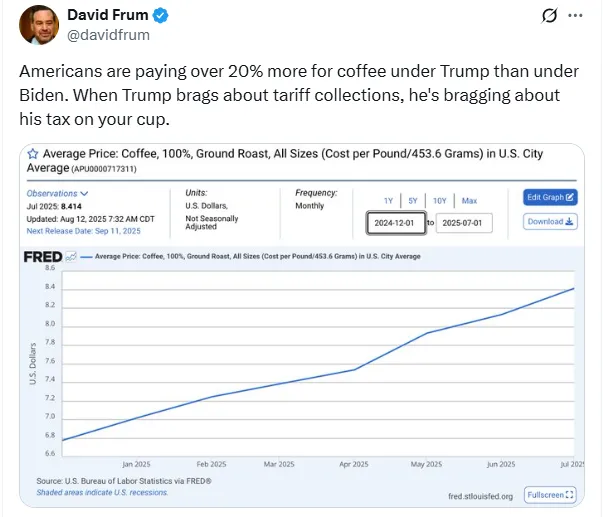Expand the Observations dropdown
Screen dimensions: 603x517
57,193
